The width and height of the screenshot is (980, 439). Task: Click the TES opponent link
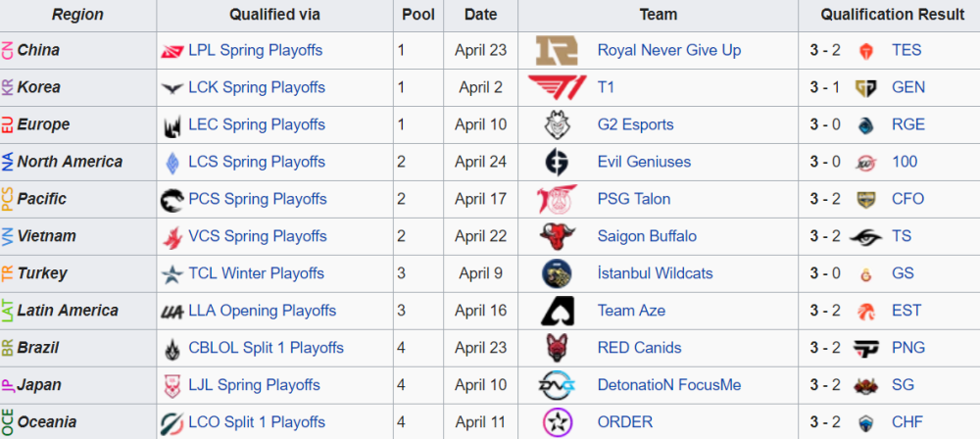[x=906, y=50]
